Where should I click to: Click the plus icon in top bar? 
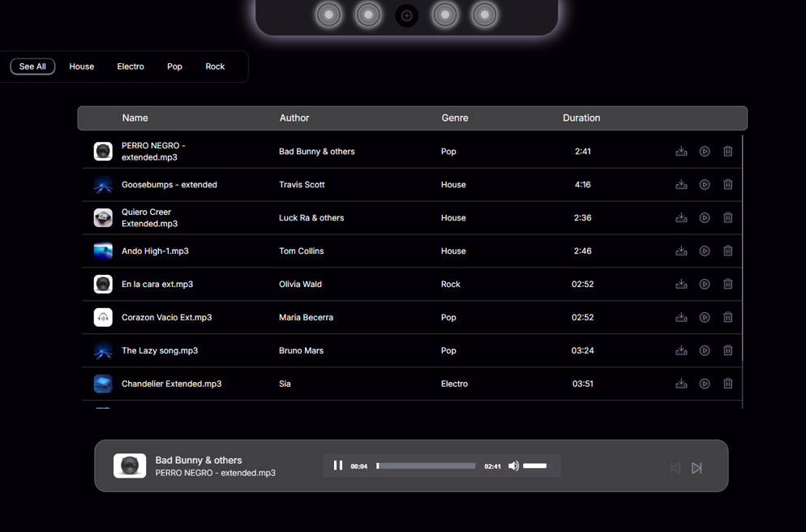(407, 15)
